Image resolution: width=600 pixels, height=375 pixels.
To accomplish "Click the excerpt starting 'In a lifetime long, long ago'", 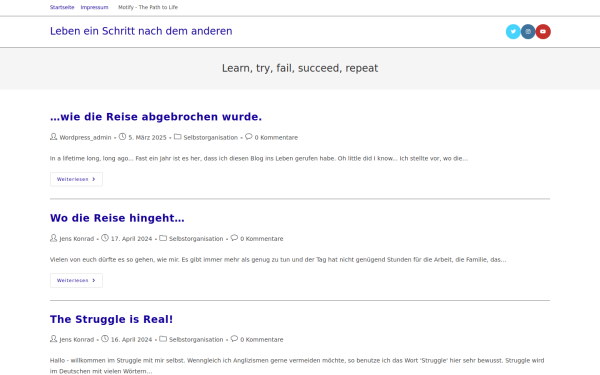I will (x=259, y=158).
